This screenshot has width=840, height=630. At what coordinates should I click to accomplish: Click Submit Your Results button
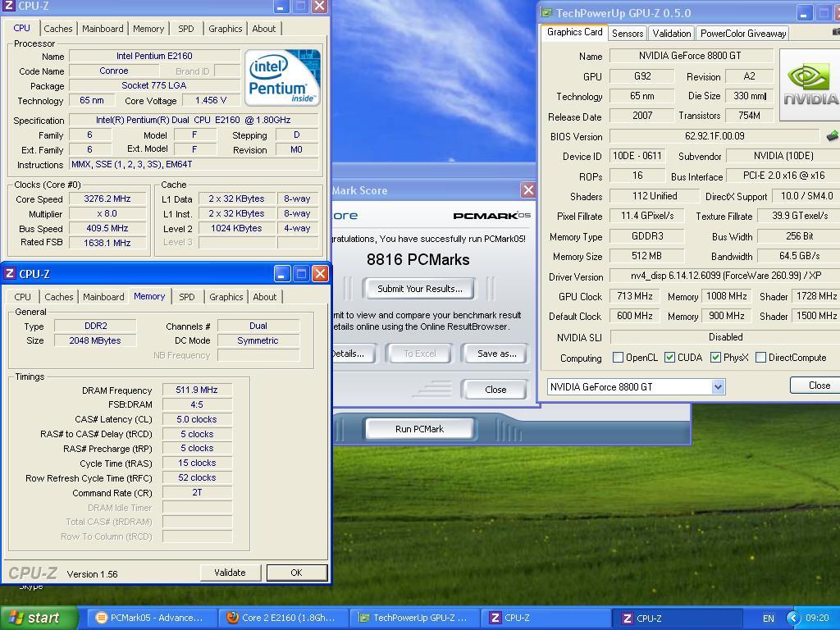pos(419,289)
